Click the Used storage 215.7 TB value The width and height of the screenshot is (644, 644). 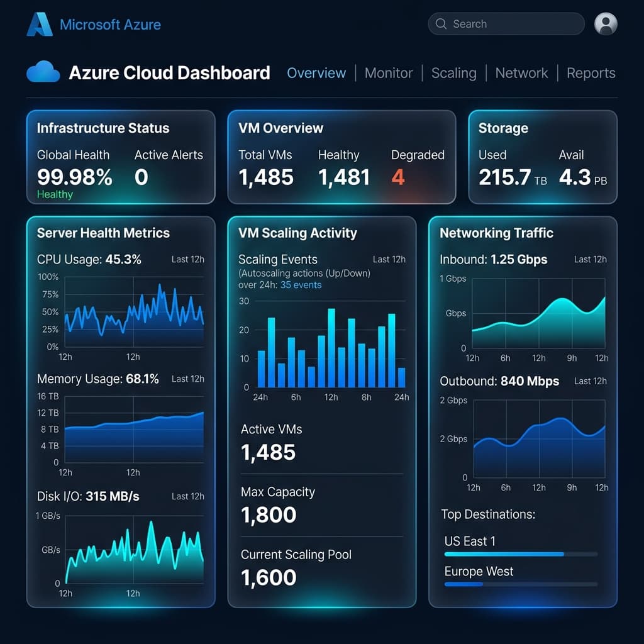click(513, 177)
